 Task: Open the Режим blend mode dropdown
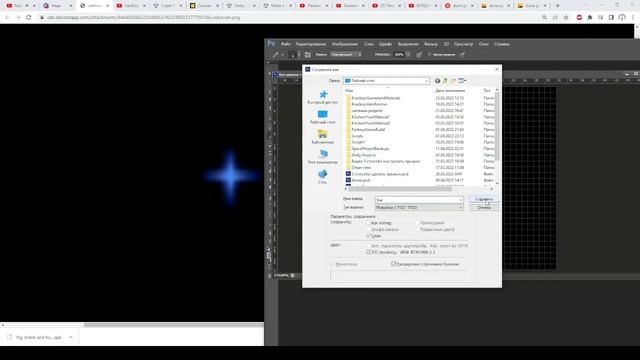[346, 55]
